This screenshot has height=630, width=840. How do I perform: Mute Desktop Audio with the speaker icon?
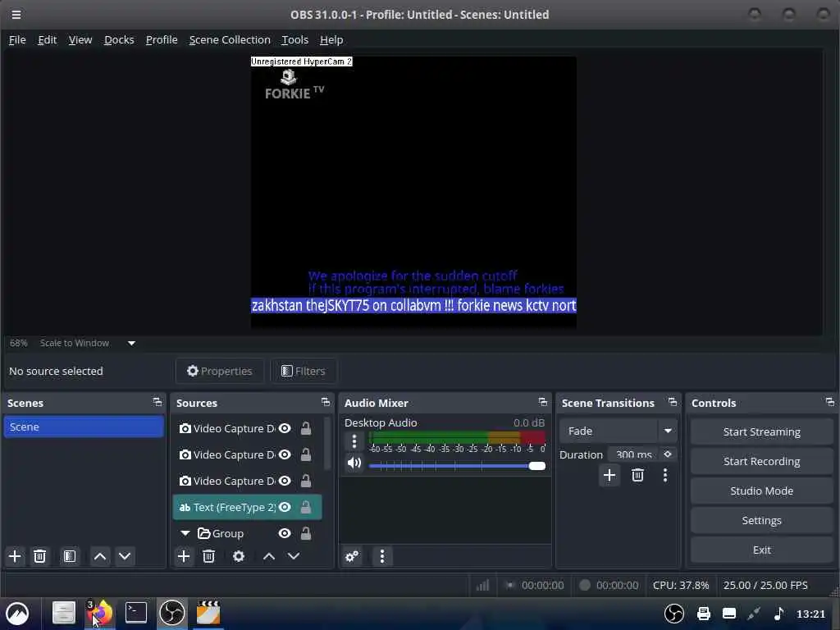[354, 463]
